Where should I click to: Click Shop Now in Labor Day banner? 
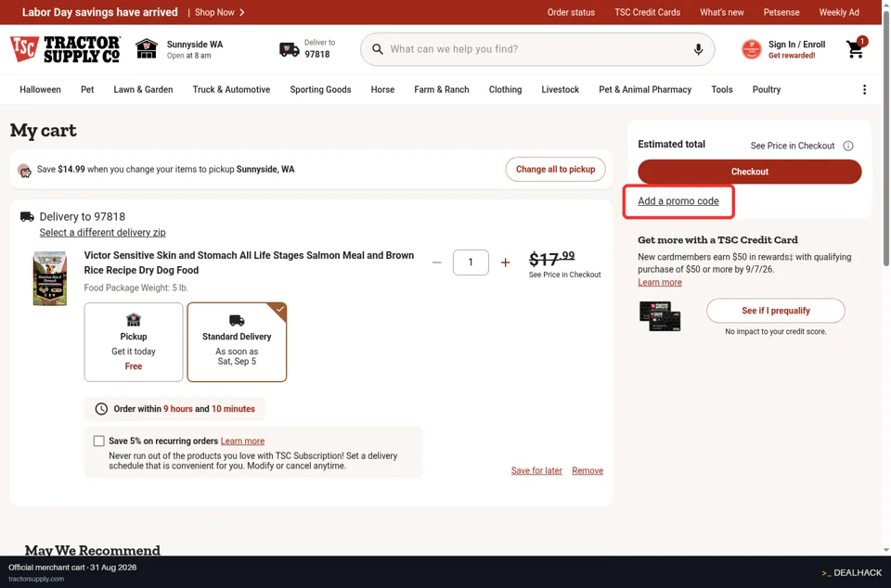click(214, 12)
